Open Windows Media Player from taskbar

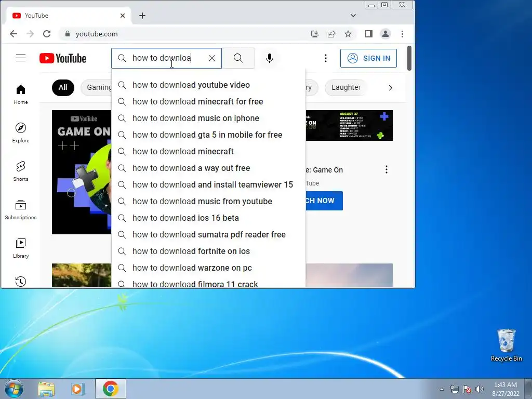[x=78, y=389]
